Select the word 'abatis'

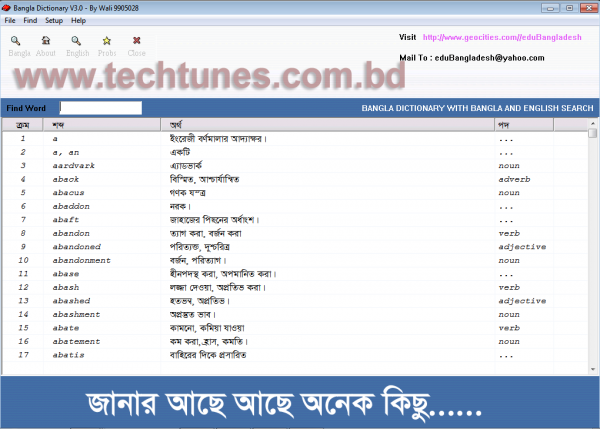point(68,355)
